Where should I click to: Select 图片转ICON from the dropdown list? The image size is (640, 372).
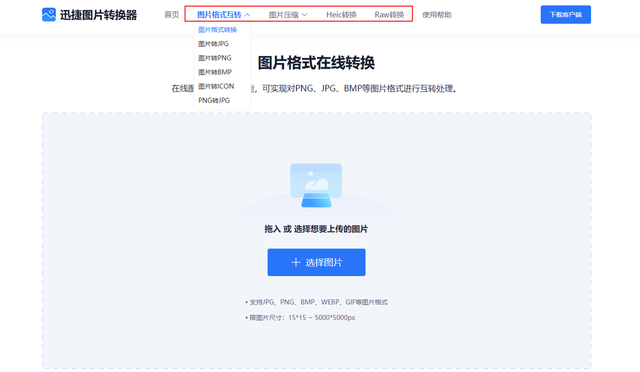tap(216, 86)
